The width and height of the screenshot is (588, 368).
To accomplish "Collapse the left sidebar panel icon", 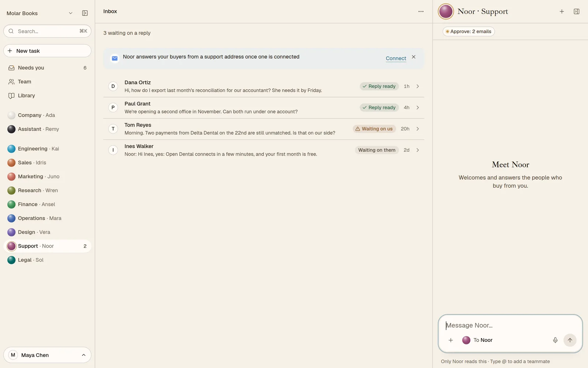I will pos(85,13).
